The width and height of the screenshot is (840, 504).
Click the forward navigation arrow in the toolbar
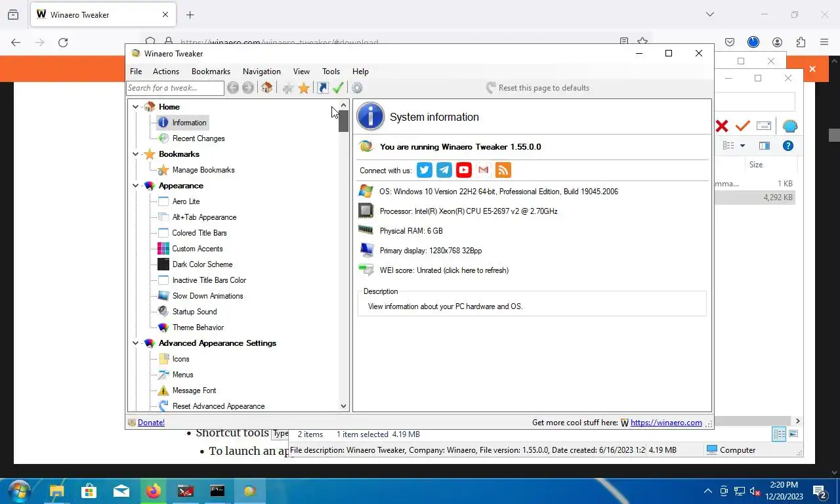[x=248, y=88]
